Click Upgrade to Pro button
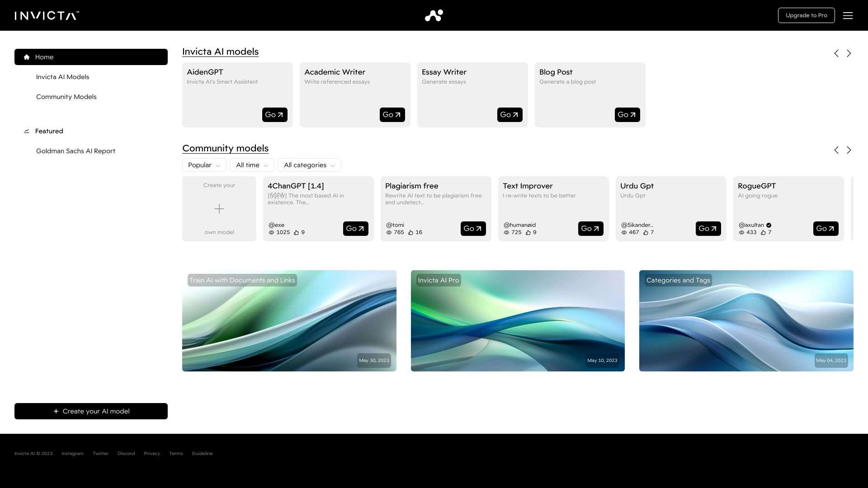The image size is (868, 488). (x=806, y=15)
